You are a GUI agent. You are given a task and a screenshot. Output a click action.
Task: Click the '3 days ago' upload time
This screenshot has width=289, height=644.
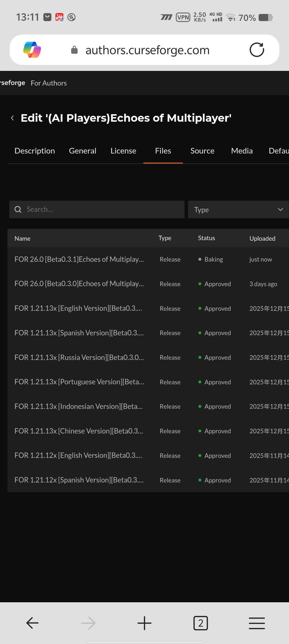(x=263, y=284)
